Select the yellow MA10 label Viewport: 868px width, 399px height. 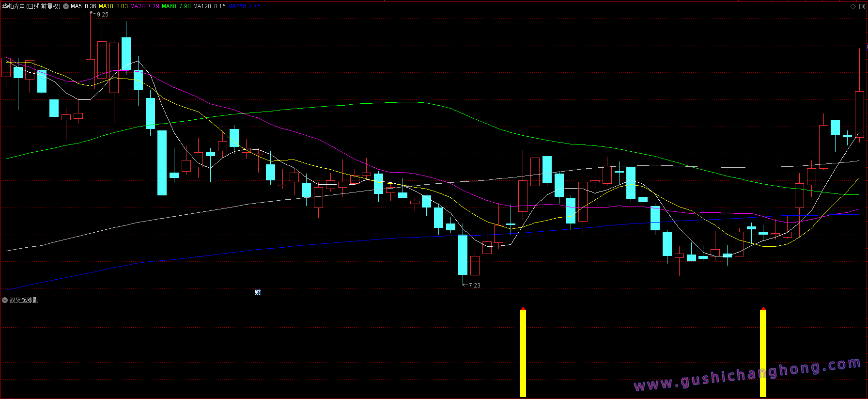tap(113, 6)
